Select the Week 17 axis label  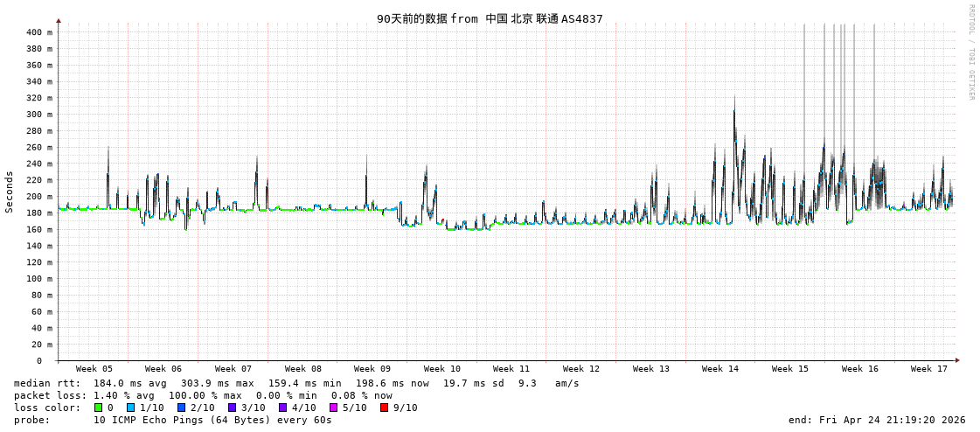tap(928, 369)
